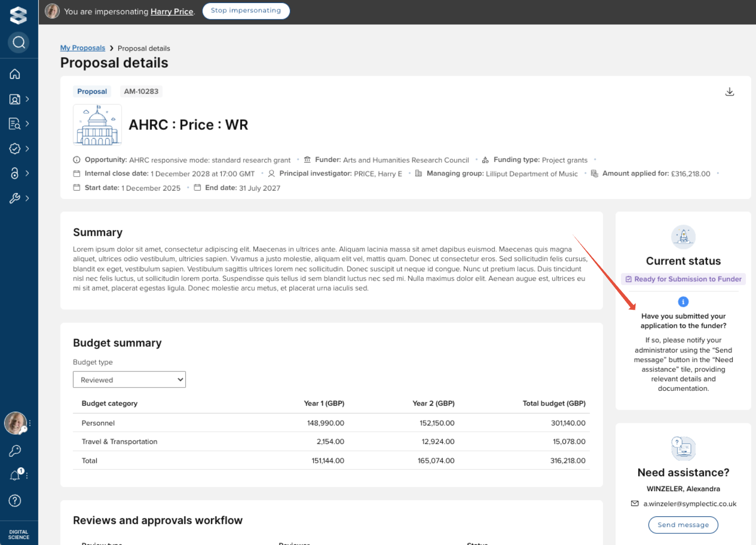Open the user avatar options menu
756x545 pixels.
[30, 423]
